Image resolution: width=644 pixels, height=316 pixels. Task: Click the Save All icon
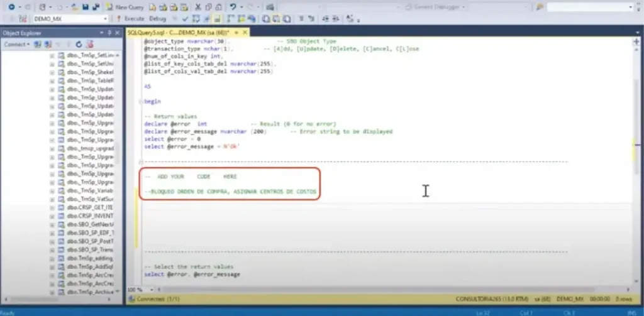point(96,7)
